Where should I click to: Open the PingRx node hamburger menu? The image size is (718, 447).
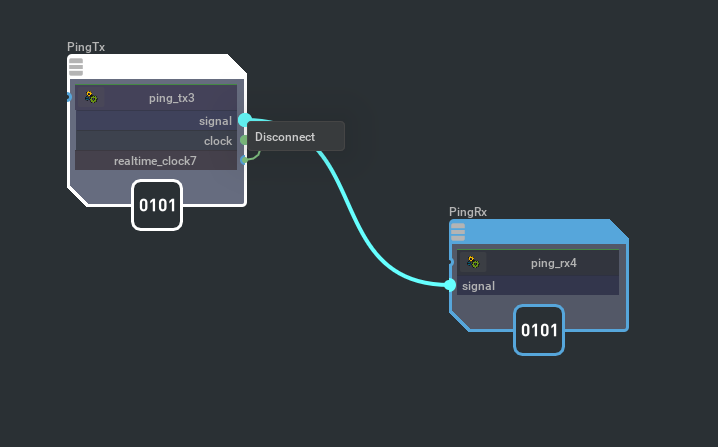458,232
